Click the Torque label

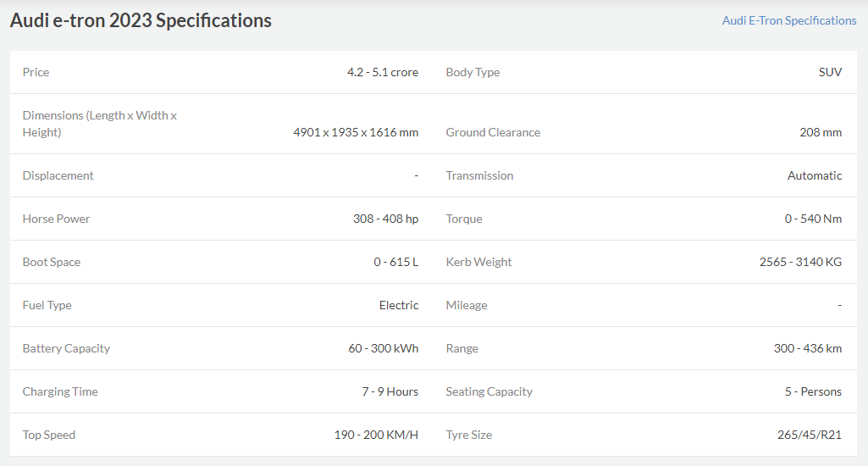[x=464, y=219]
